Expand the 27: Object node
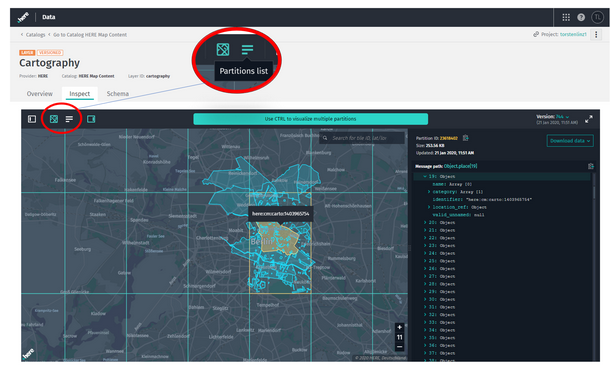The width and height of the screenshot is (616, 367). click(425, 276)
